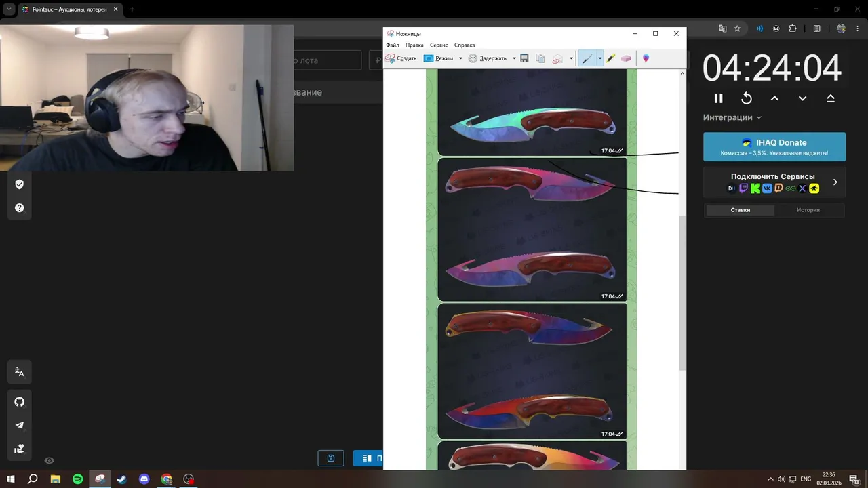
Task: Open the Chrome side panel icon
Action: point(817,28)
